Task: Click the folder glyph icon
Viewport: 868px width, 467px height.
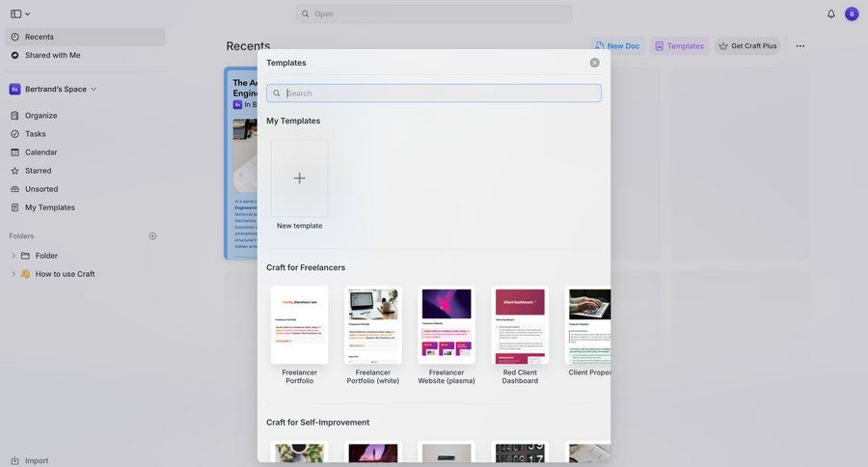Action: pos(25,256)
